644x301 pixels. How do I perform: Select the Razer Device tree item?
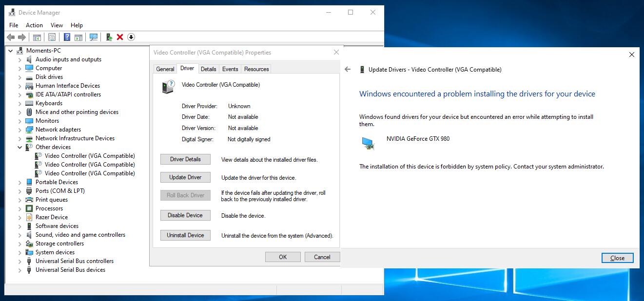tap(52, 217)
